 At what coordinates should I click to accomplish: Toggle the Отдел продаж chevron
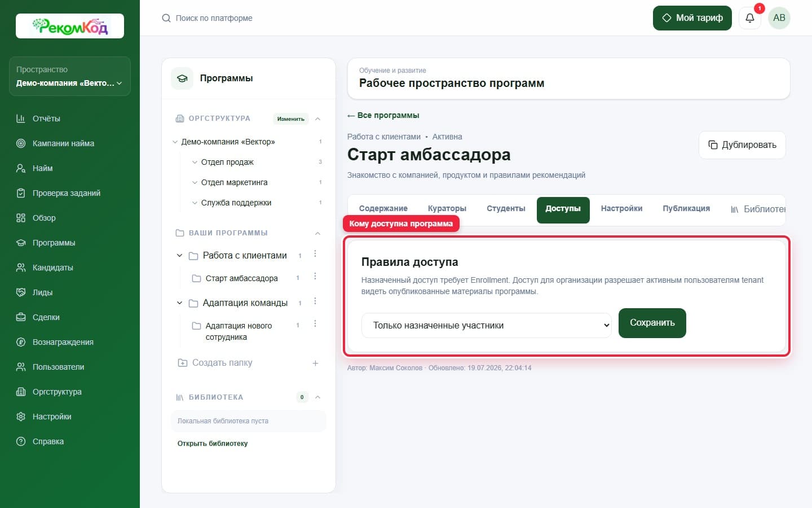click(195, 163)
